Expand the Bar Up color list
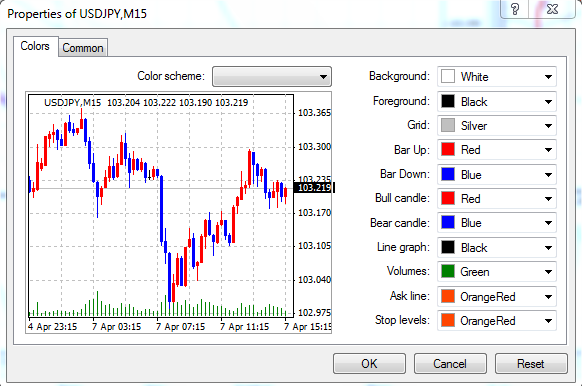The height and width of the screenshot is (386, 582). (548, 150)
